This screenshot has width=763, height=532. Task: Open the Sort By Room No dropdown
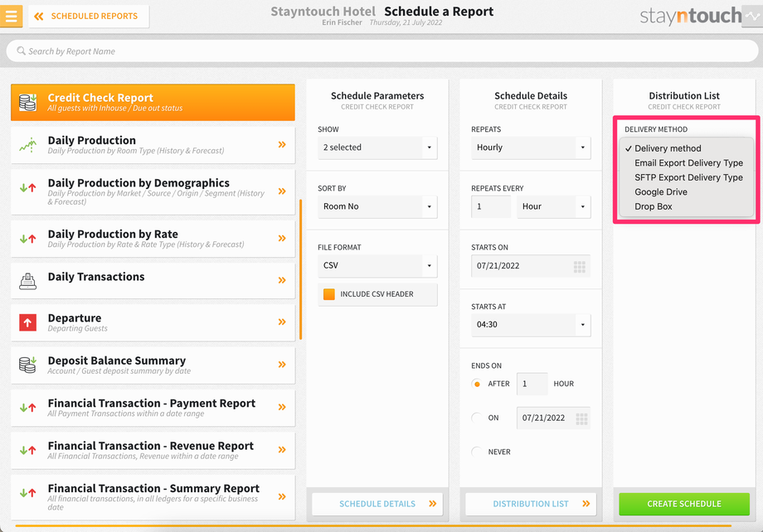tap(377, 206)
